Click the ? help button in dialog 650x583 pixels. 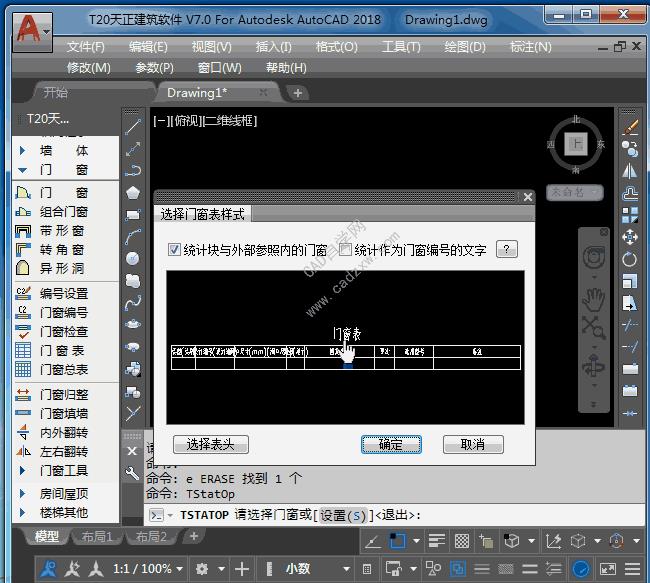506,249
